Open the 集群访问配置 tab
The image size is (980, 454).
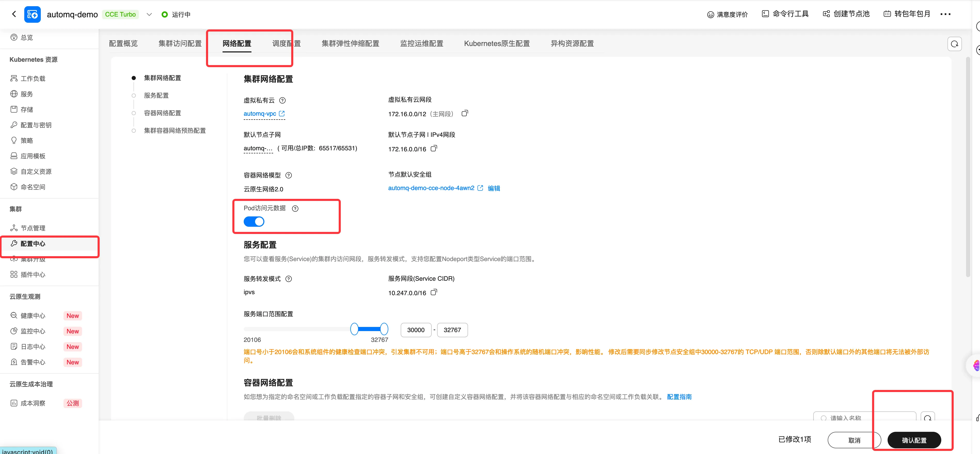(x=180, y=44)
